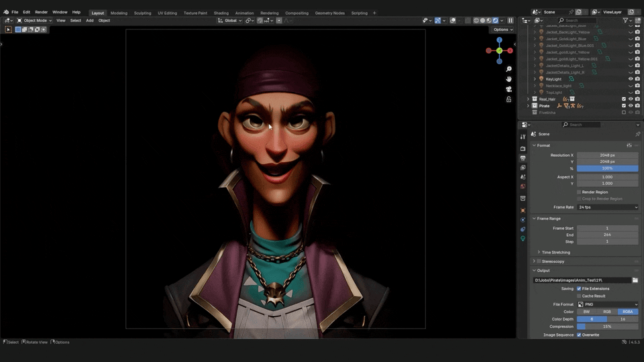Viewport: 644px width, 362px height.
Task: Enable the Render Region checkbox
Action: (579, 192)
